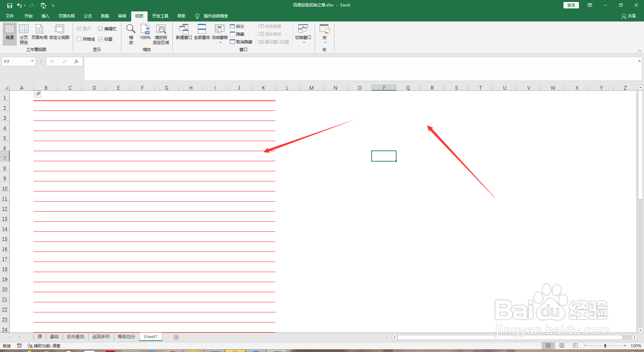Screen dimensions: 644x352
Task: Switch to Page Break view in status bar
Action: 575,346
